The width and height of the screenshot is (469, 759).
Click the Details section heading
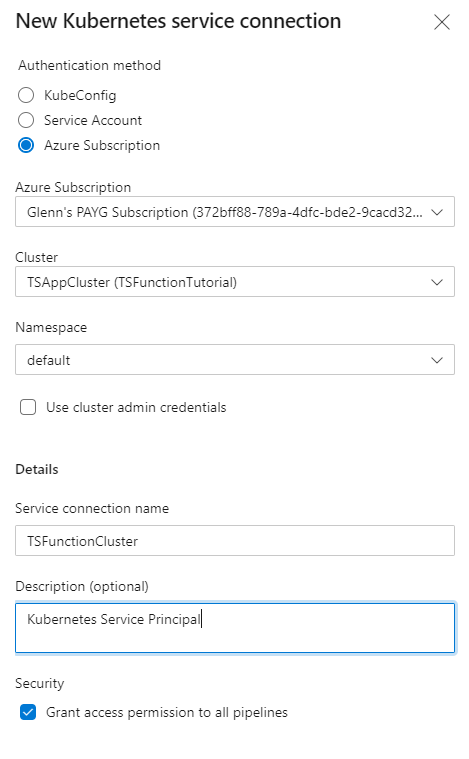(x=37, y=469)
